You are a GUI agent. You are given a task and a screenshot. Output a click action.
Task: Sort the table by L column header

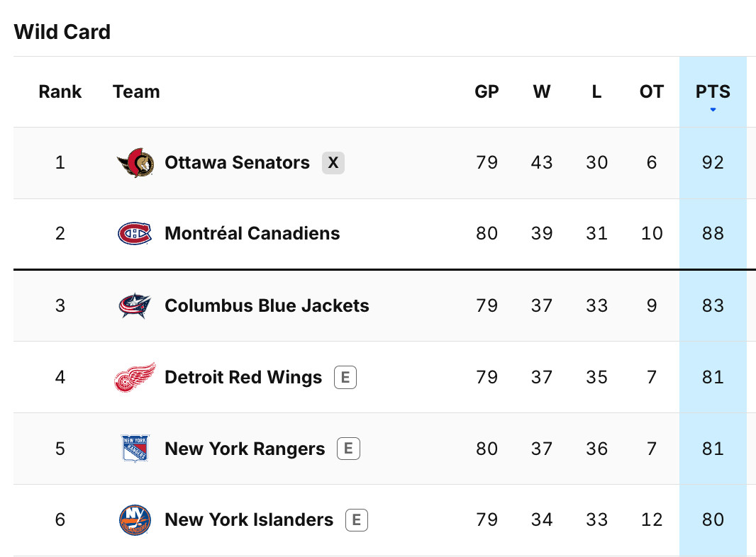(596, 91)
